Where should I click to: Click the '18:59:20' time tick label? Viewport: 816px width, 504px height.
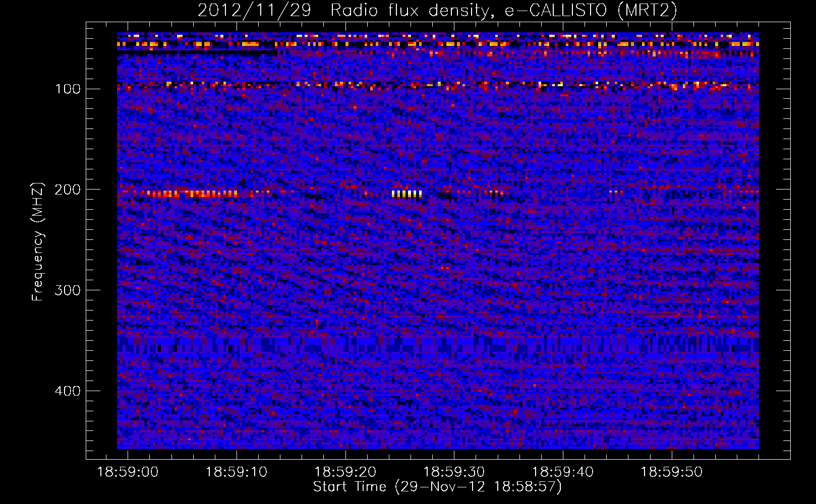point(345,472)
